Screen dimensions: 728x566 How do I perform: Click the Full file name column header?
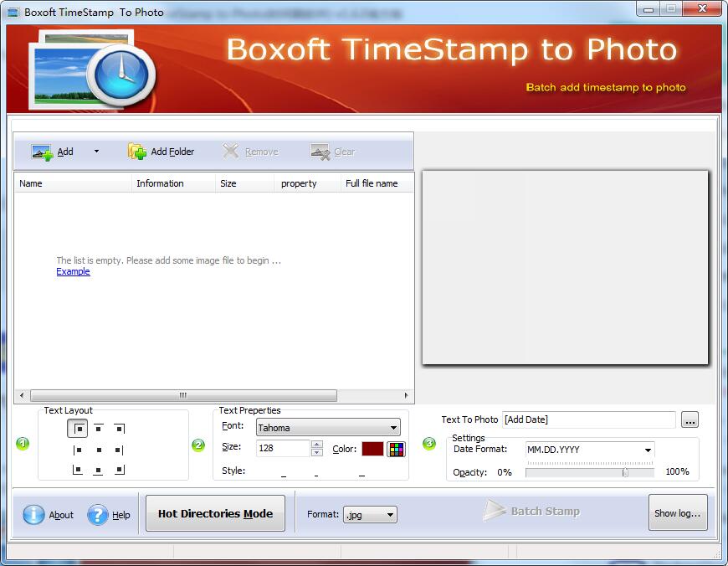pos(377,183)
